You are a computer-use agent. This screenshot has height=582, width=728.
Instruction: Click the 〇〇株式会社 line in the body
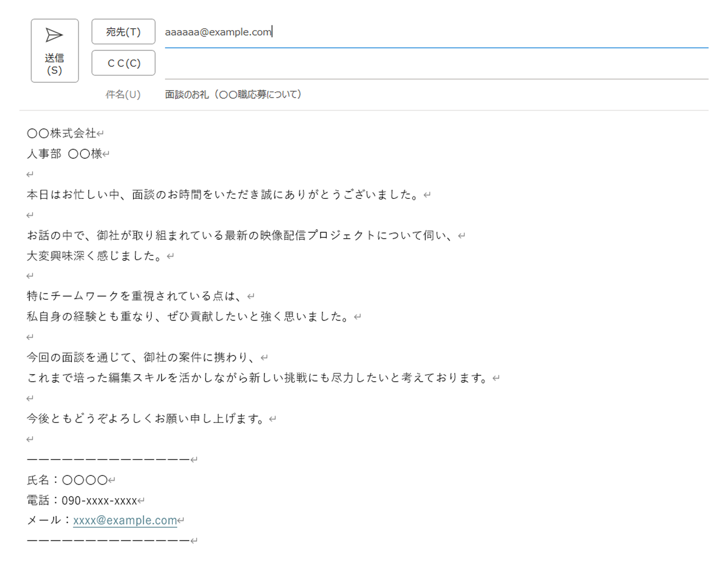[x=61, y=132]
